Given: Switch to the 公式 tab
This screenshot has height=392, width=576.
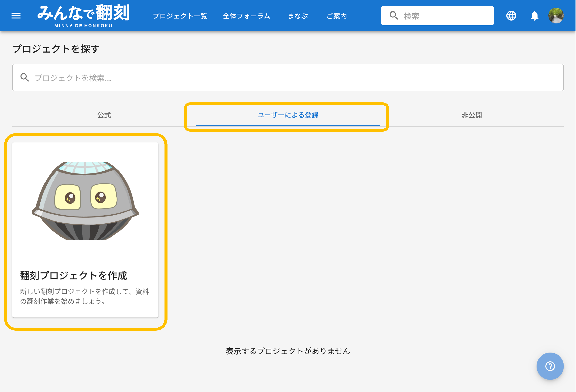Looking at the screenshot, I should (104, 115).
